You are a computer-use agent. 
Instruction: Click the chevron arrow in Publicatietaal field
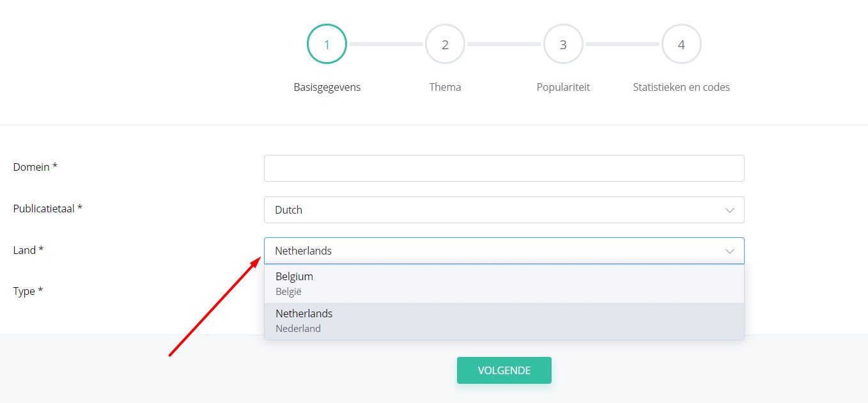729,210
